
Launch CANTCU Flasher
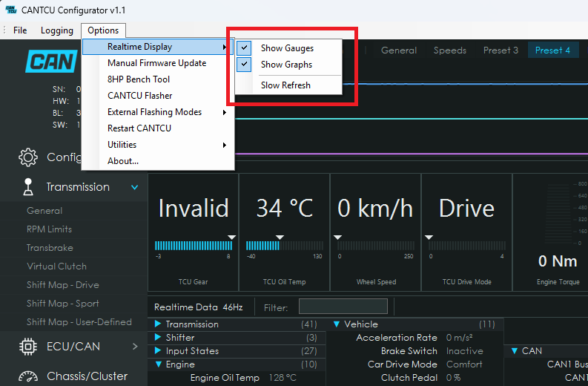pos(140,96)
